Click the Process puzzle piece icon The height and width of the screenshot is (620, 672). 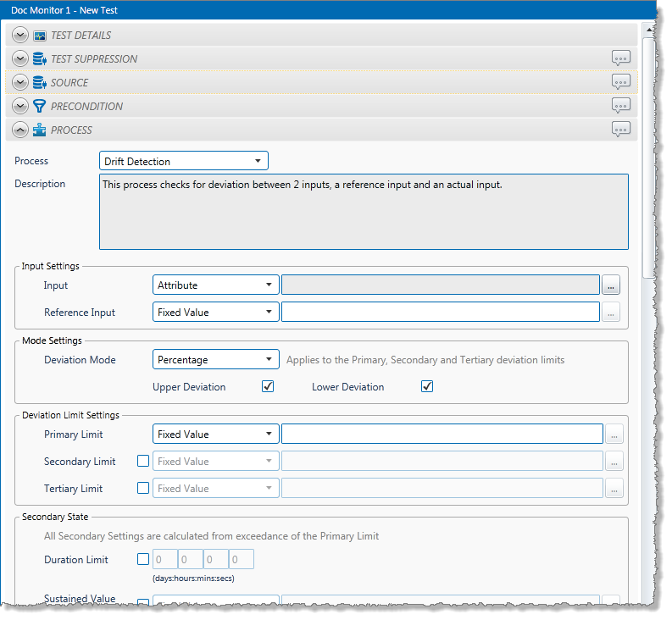click(39, 130)
